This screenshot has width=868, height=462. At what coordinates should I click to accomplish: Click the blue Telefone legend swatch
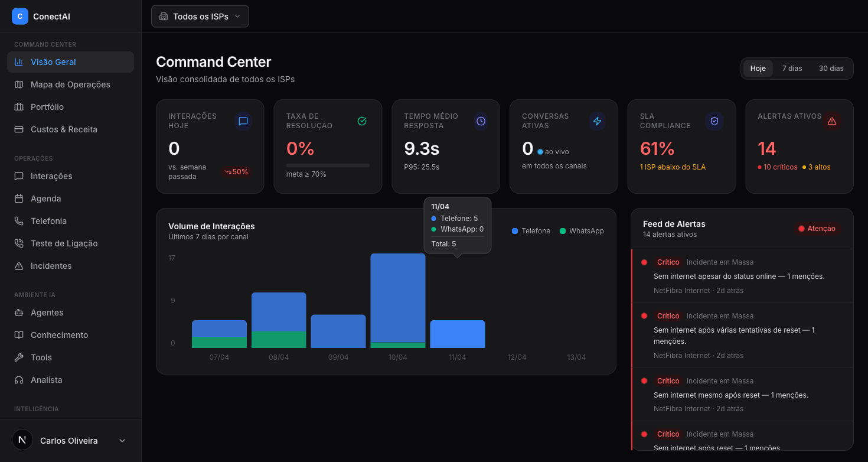tap(515, 231)
